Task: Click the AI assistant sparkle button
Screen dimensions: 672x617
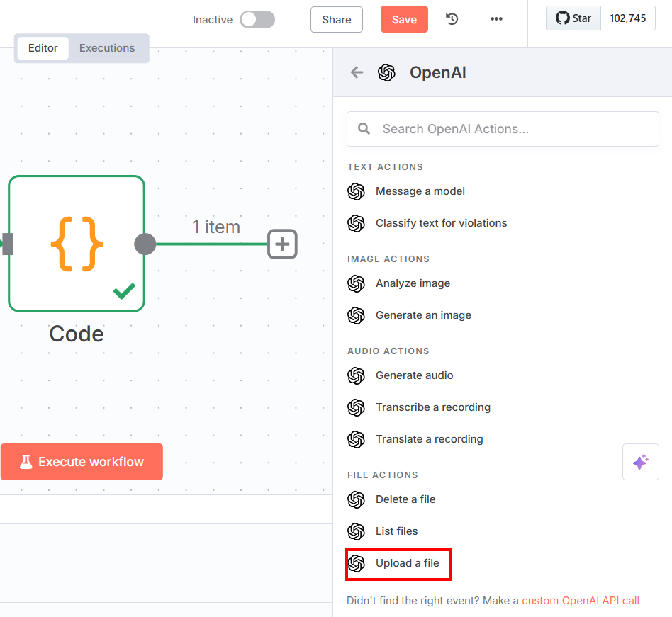Action: [x=641, y=462]
